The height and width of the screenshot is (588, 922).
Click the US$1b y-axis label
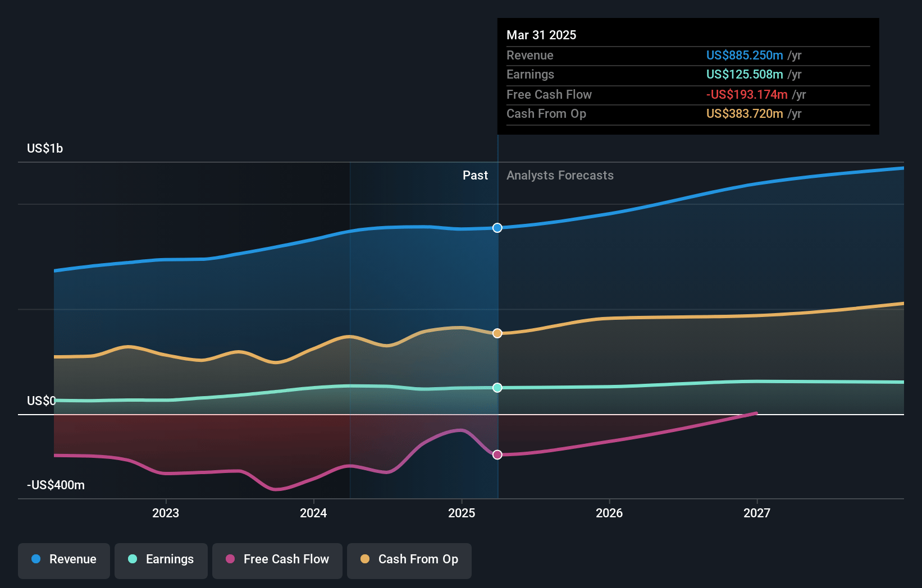pyautogui.click(x=45, y=149)
